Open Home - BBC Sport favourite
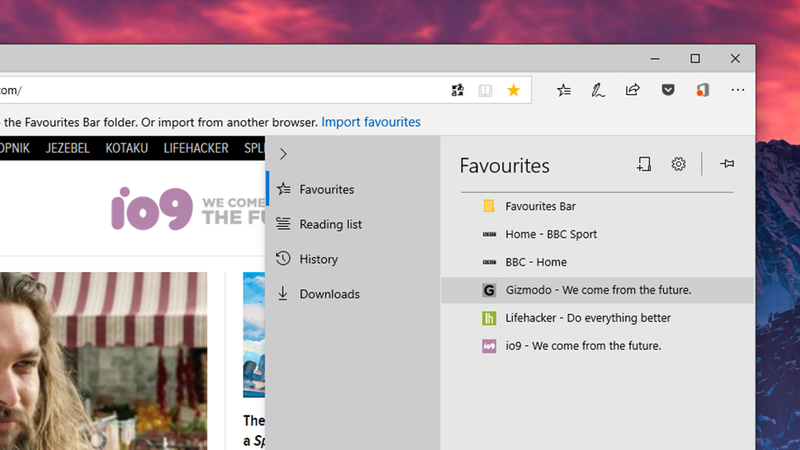This screenshot has width=800, height=450. click(597, 234)
